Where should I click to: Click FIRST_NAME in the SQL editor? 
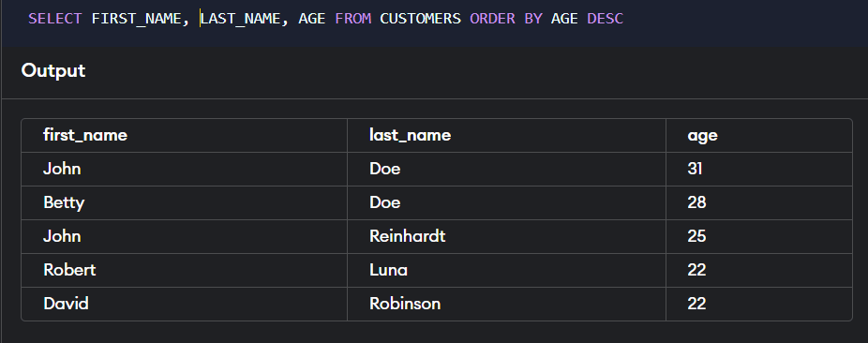tap(136, 18)
